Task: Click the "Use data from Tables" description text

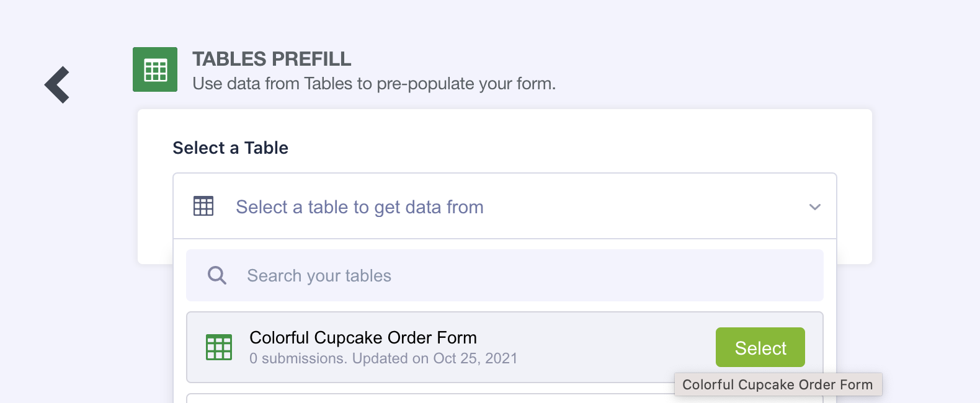Action: pyautogui.click(x=373, y=84)
